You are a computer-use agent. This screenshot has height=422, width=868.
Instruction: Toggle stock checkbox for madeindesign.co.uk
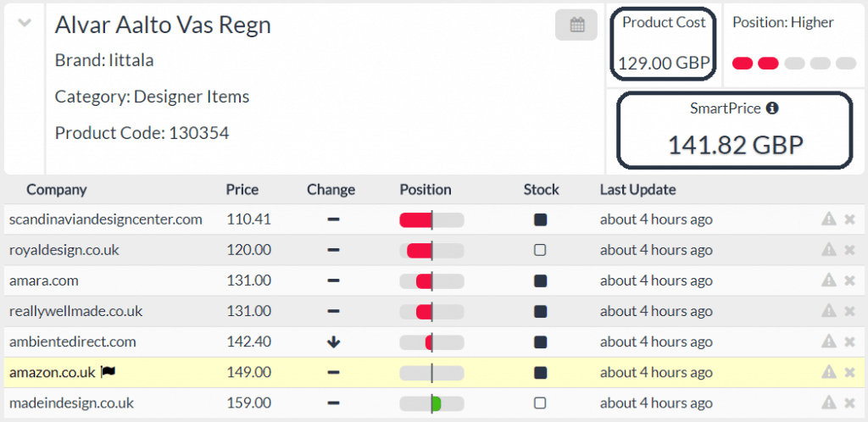[540, 403]
